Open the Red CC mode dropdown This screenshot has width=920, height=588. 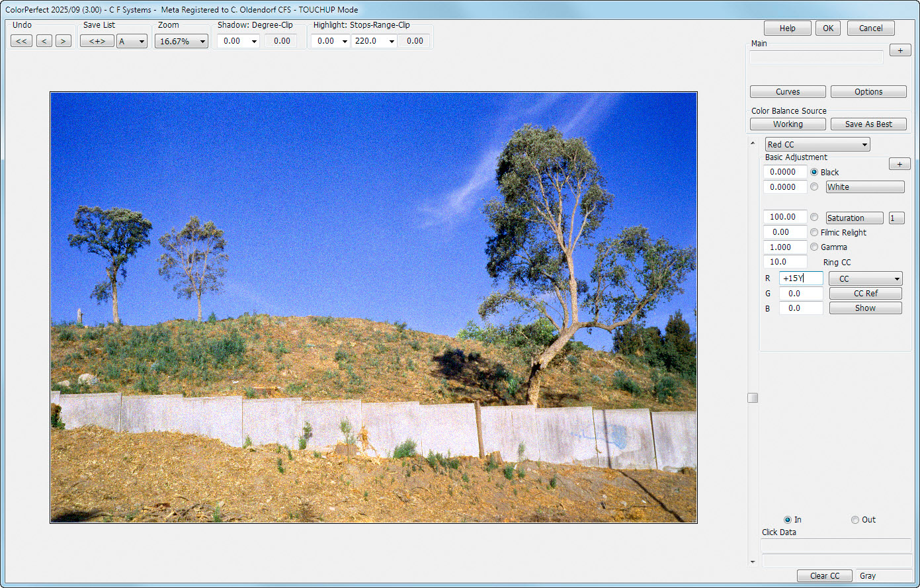(817, 145)
